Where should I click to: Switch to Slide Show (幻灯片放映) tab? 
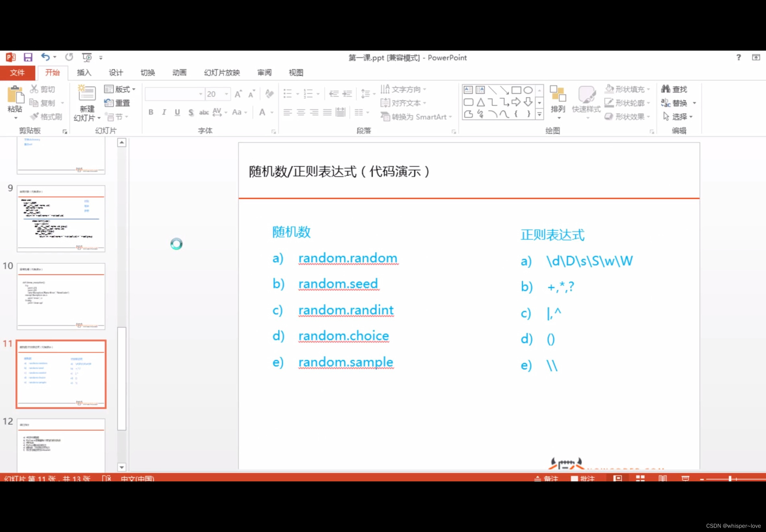click(x=222, y=72)
